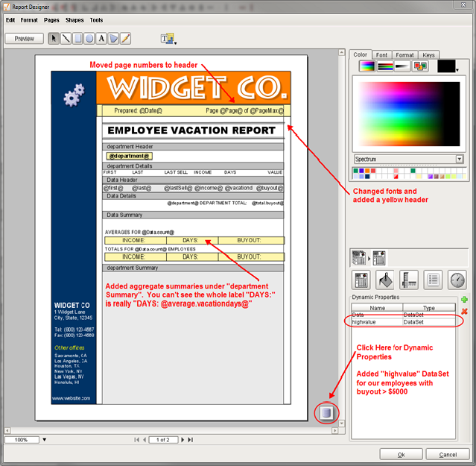
Task: Switch to the Format inspector tab
Action: pos(404,55)
